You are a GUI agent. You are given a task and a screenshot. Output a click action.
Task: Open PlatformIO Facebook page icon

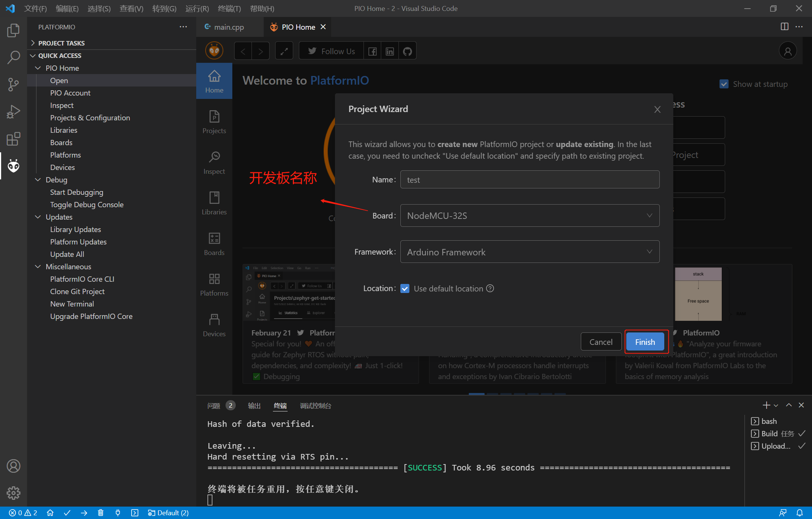click(372, 51)
